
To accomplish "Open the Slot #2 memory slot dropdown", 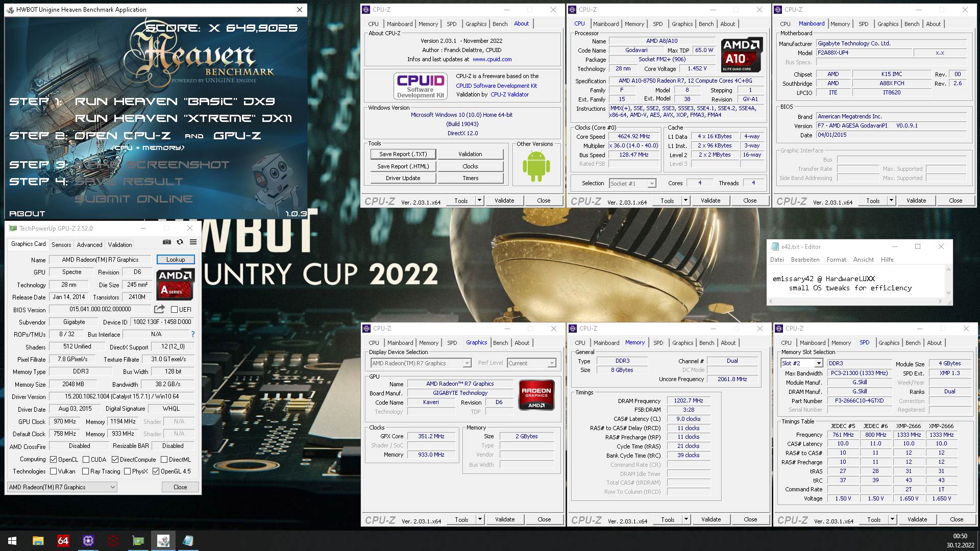I will coord(802,363).
